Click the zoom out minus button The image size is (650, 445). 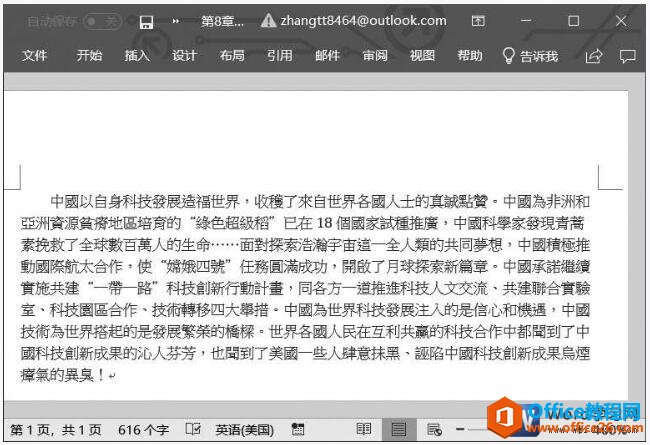[459, 429]
